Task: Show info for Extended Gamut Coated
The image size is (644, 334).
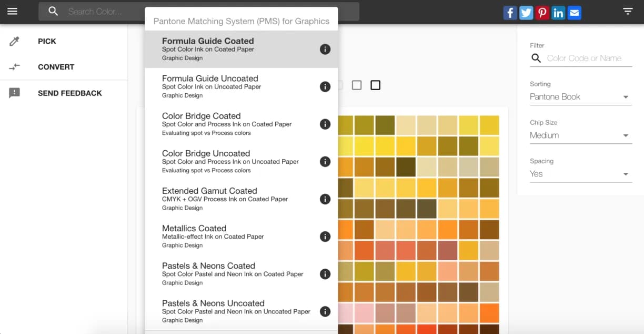Action: [325, 199]
